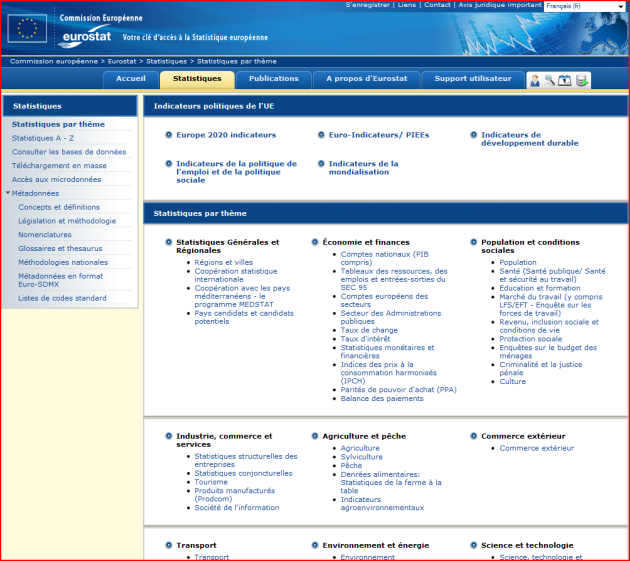Open Consulter les bases de données
630x561 pixels.
[x=69, y=152]
